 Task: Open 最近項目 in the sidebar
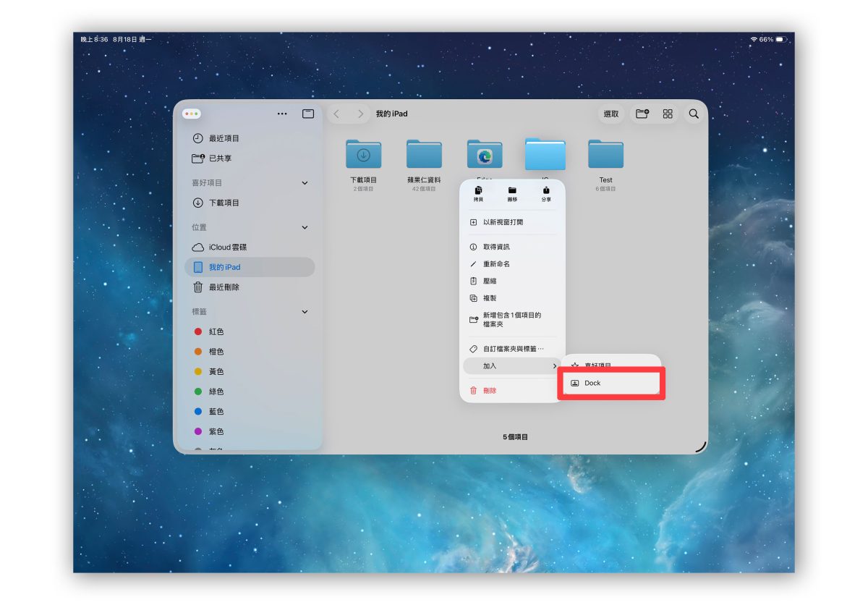click(x=250, y=138)
